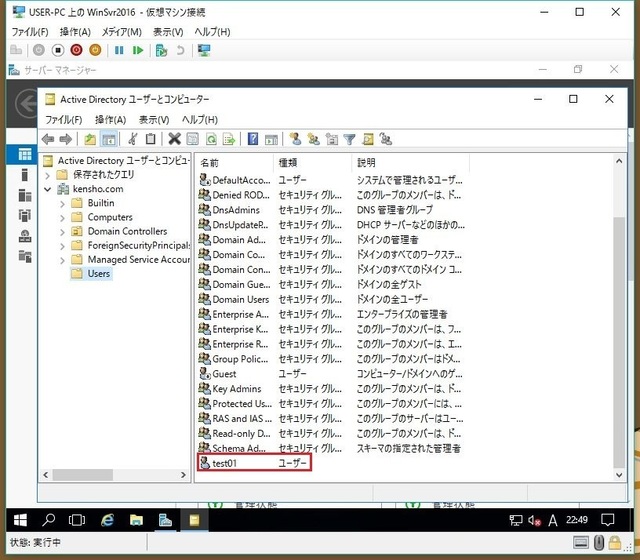Click the Back arrow in AD toolbar
The image size is (640, 560).
(x=47, y=139)
